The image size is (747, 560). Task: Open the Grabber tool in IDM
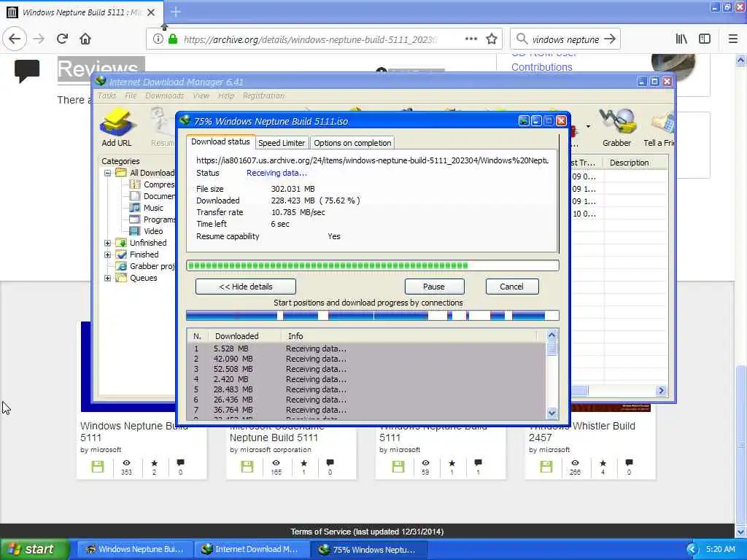point(617,127)
